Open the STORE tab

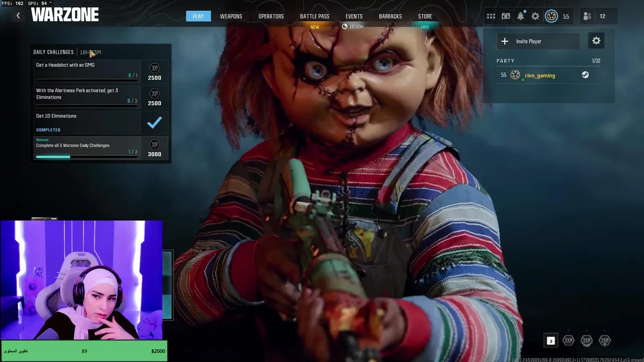click(425, 16)
